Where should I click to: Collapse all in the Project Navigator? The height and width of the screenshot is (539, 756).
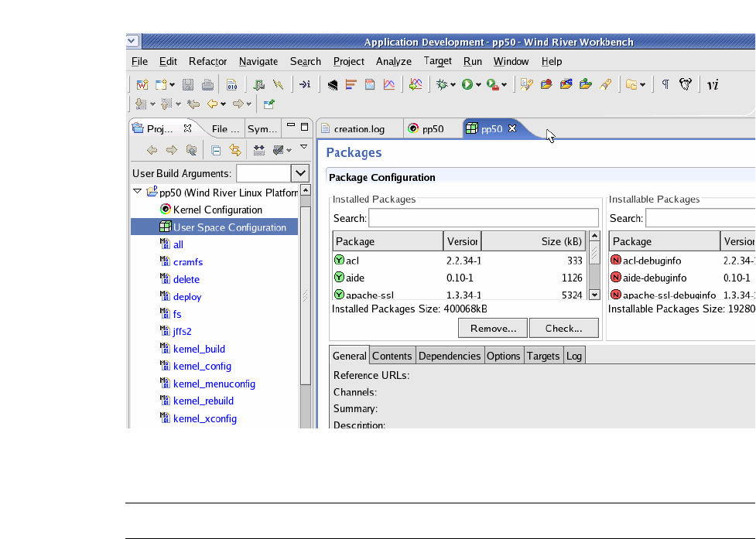click(x=216, y=150)
